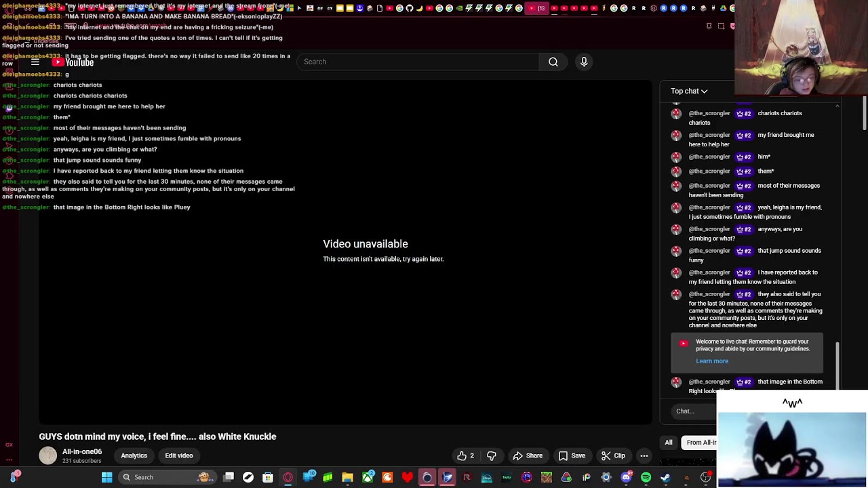
Task: Launch Minecraft from the taskbar
Action: [546, 477]
